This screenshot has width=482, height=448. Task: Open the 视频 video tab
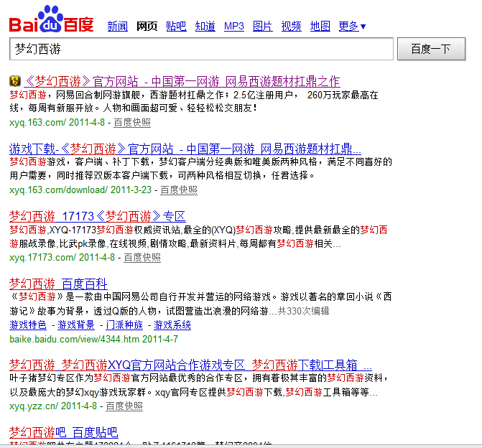[292, 27]
